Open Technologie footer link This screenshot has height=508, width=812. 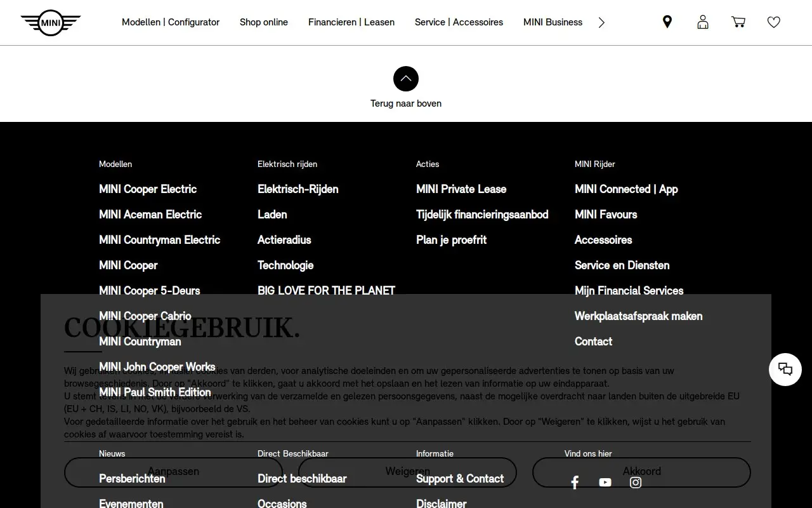(x=285, y=265)
